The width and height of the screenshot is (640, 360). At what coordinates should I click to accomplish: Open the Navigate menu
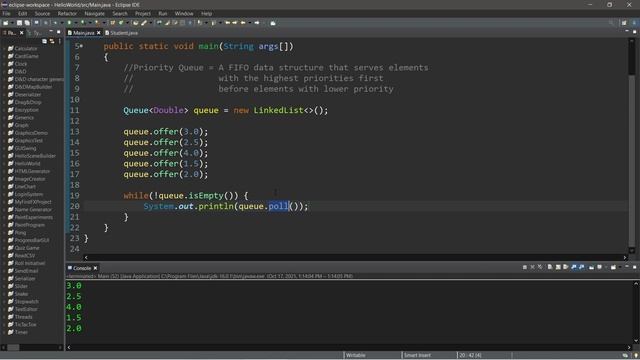tap(94, 13)
